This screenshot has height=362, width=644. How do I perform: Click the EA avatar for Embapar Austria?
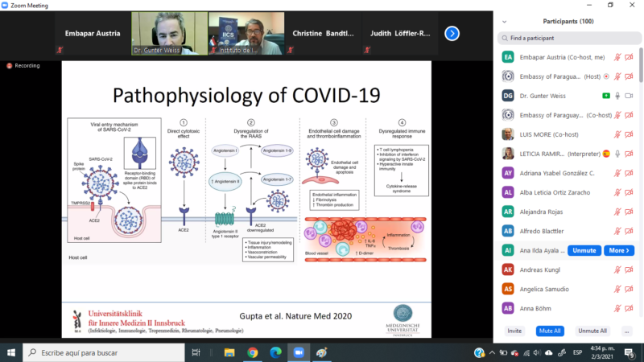(508, 57)
